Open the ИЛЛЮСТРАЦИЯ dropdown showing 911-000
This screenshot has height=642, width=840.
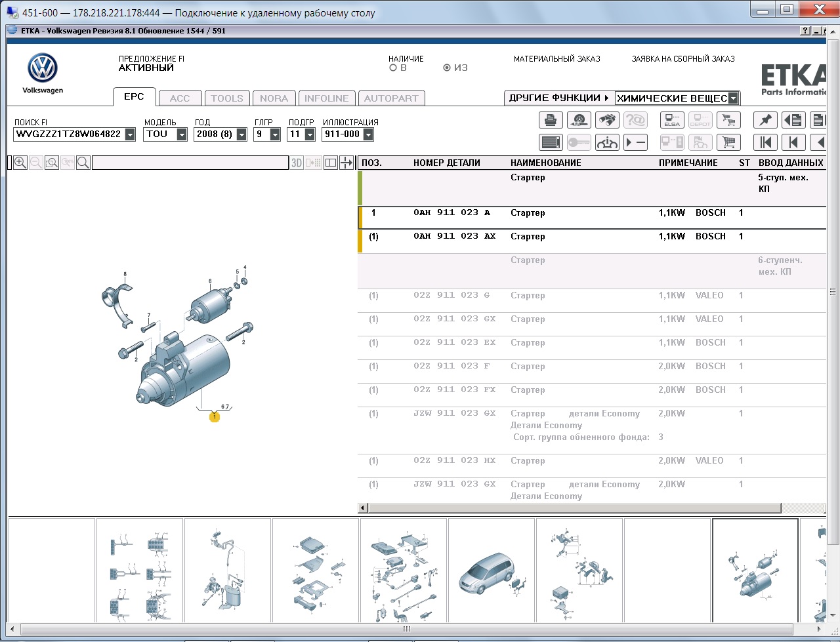368,134
